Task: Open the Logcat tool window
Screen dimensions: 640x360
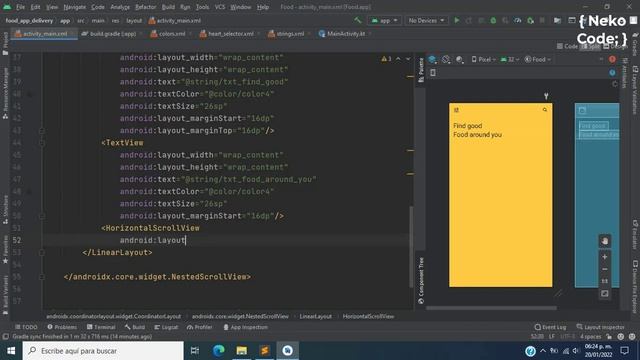Action: (x=166, y=327)
